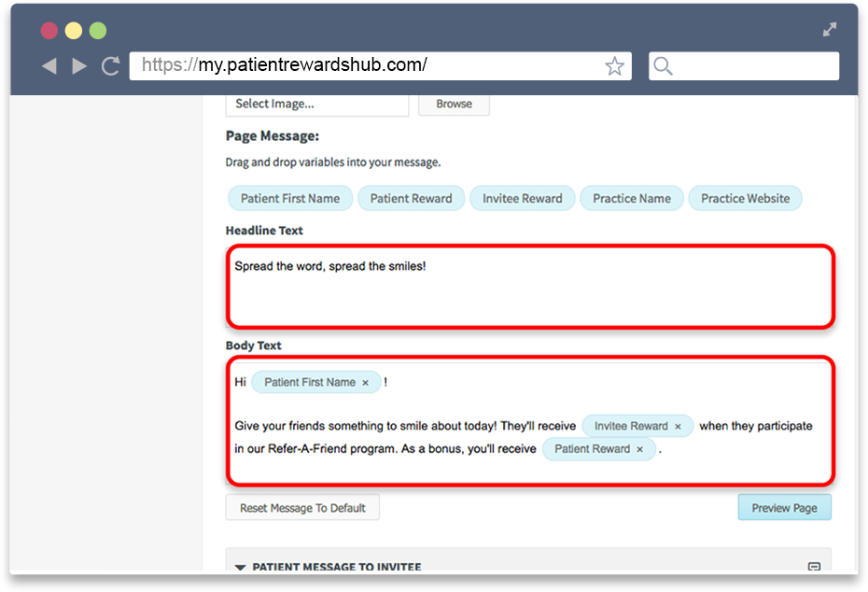Bookmark page with the star icon
This screenshot has width=868, height=592.
[x=614, y=66]
